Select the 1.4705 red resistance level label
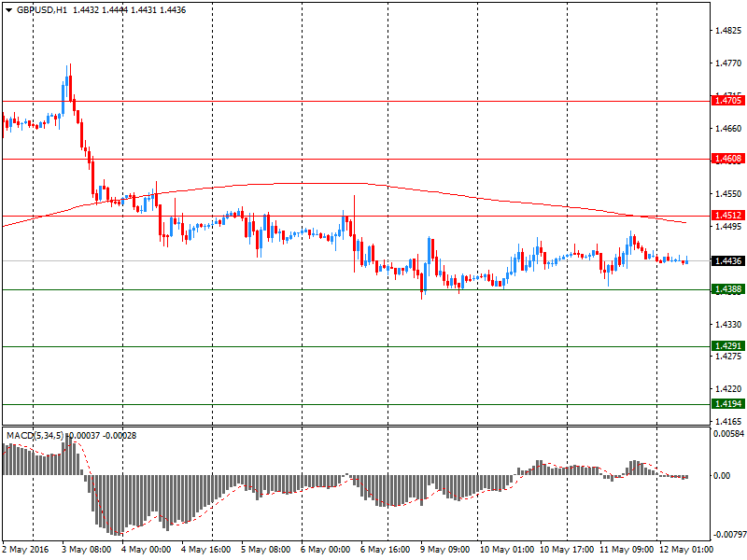This screenshot has height=560, width=747. tap(728, 101)
